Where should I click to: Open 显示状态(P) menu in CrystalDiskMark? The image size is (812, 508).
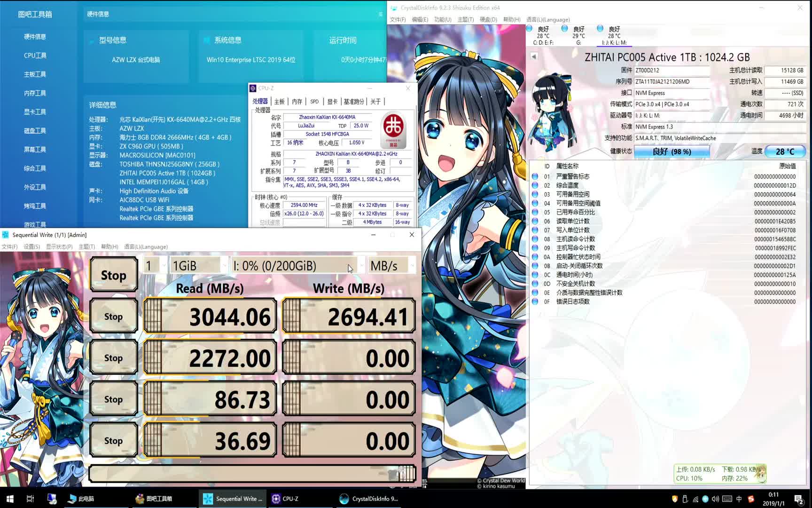59,247
